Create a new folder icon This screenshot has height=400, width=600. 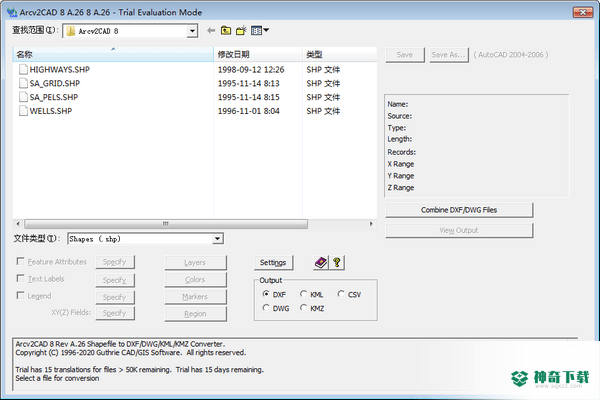pyautogui.click(x=241, y=30)
